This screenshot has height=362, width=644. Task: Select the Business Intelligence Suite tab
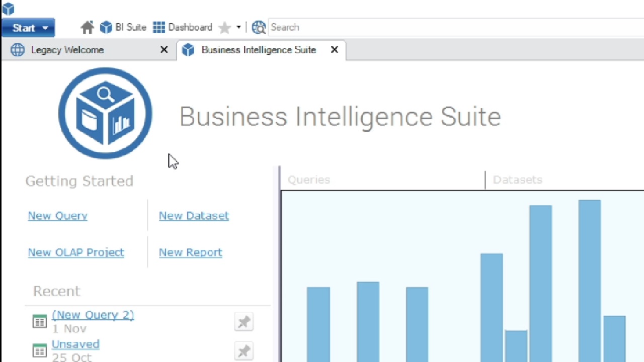[258, 50]
